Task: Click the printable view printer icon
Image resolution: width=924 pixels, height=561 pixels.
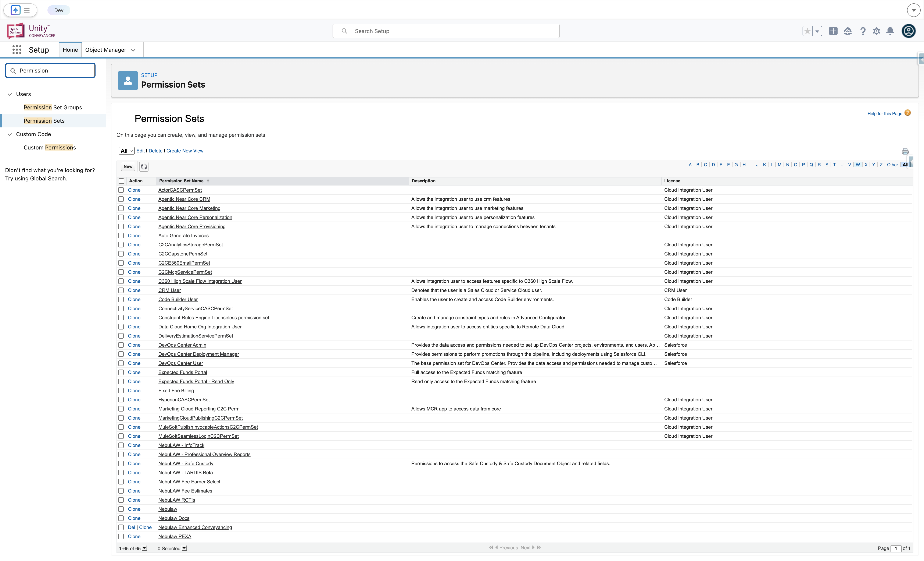Action: [905, 151]
